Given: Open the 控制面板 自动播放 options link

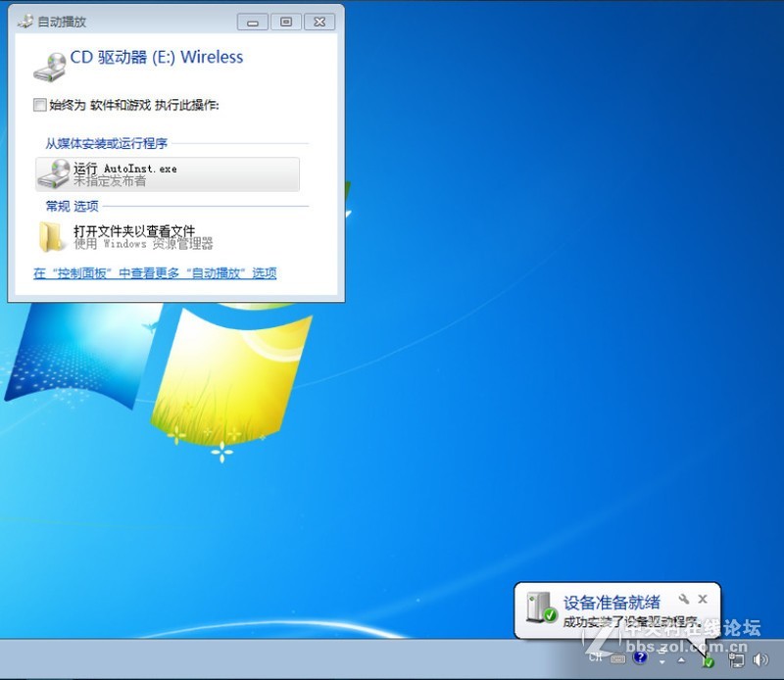Looking at the screenshot, I should click(x=155, y=273).
